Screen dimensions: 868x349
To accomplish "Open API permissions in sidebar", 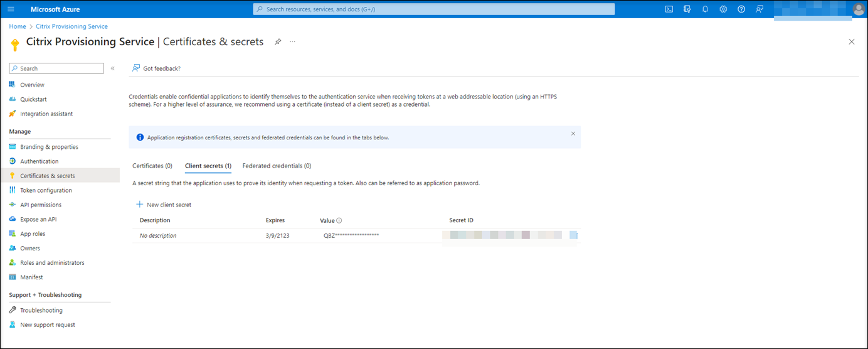I will click(41, 205).
